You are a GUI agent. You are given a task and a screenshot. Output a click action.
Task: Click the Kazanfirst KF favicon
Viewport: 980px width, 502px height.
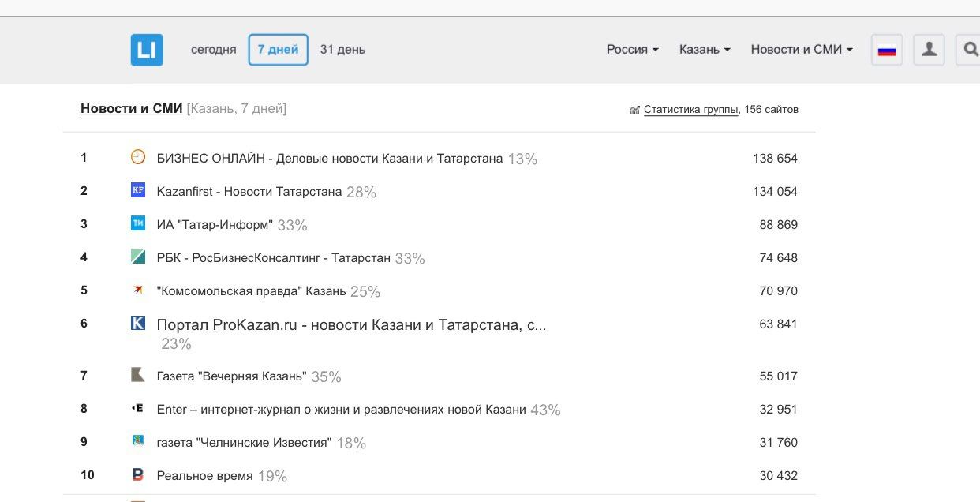pos(138,190)
